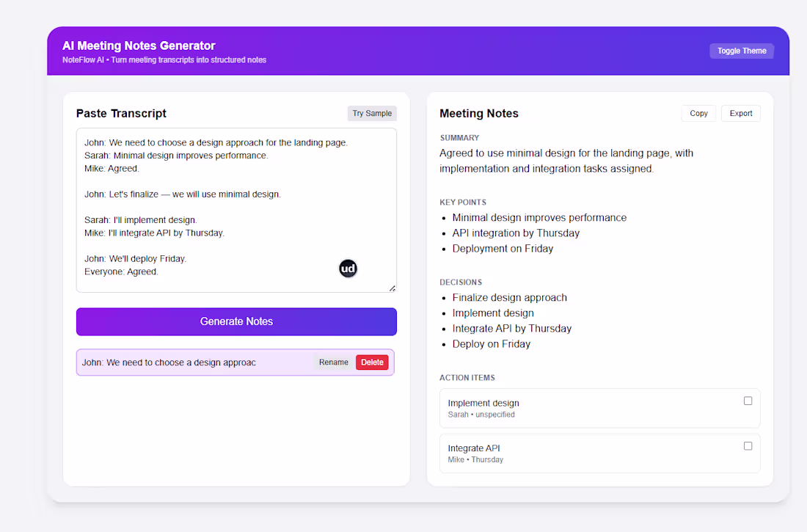The height and width of the screenshot is (532, 807).
Task: Check the "Implement design" action item
Action: (x=748, y=401)
